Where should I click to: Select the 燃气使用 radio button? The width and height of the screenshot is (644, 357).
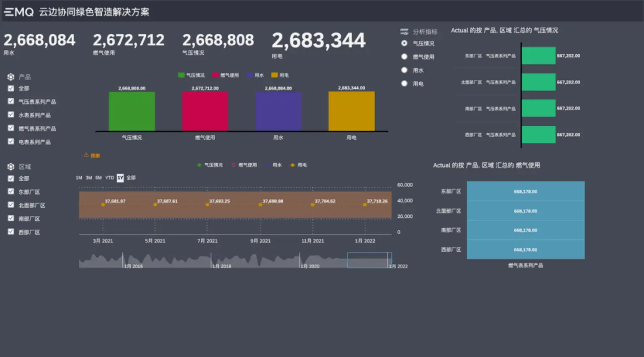(404, 57)
